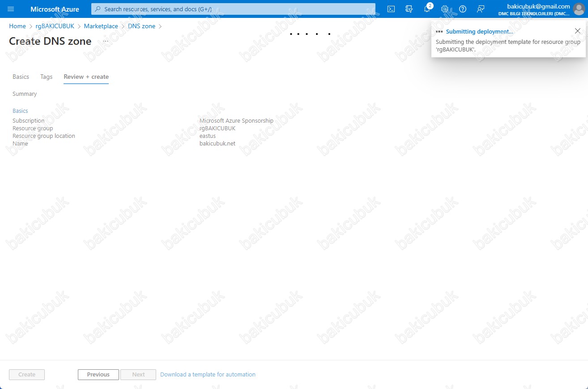Open the account avatar menu

tap(579, 9)
